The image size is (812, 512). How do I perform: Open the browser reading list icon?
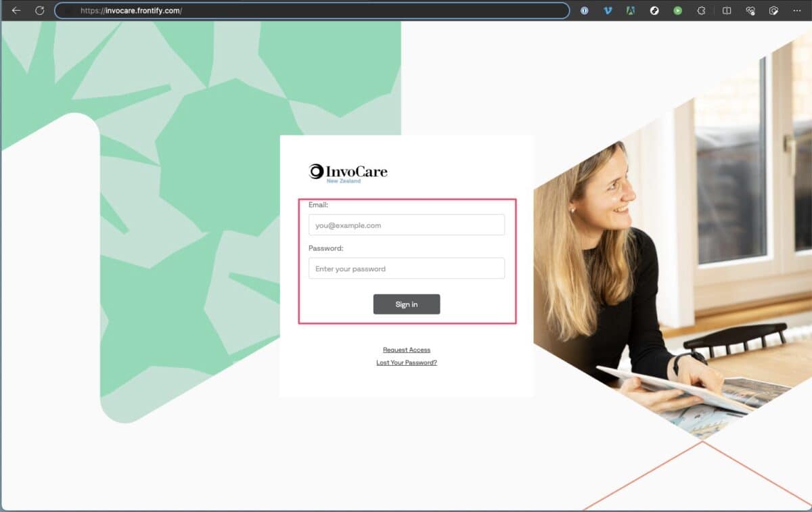[x=726, y=10]
